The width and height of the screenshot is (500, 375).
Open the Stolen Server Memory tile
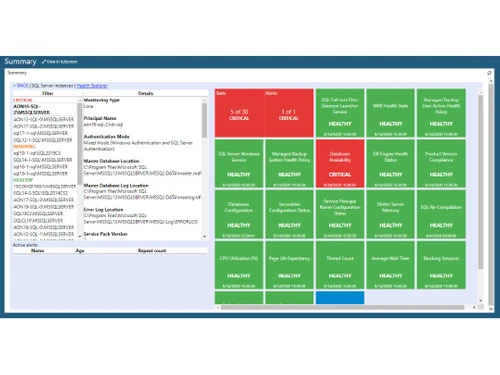391,214
